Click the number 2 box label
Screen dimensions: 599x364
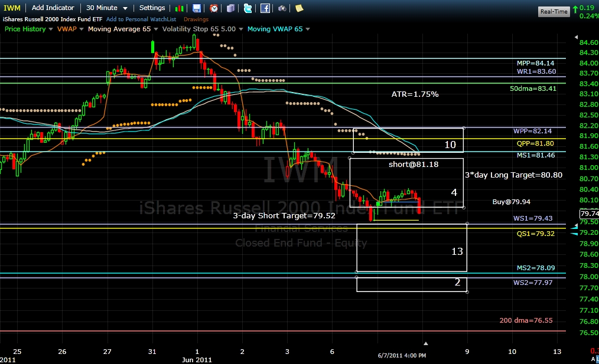coord(457,283)
